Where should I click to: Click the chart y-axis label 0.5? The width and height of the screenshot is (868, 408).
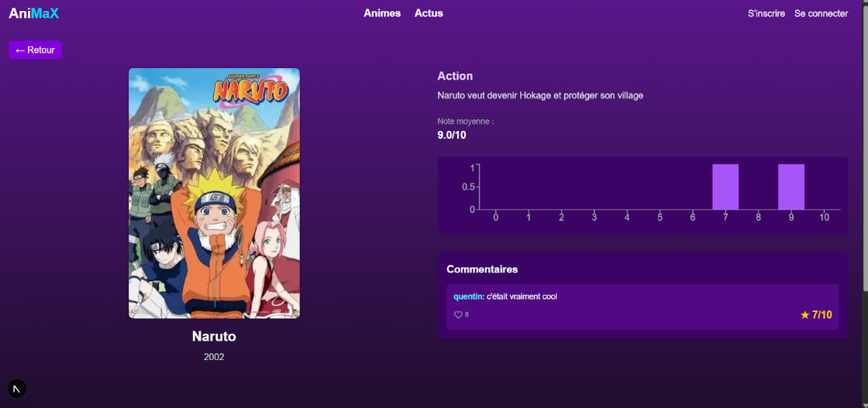(468, 187)
